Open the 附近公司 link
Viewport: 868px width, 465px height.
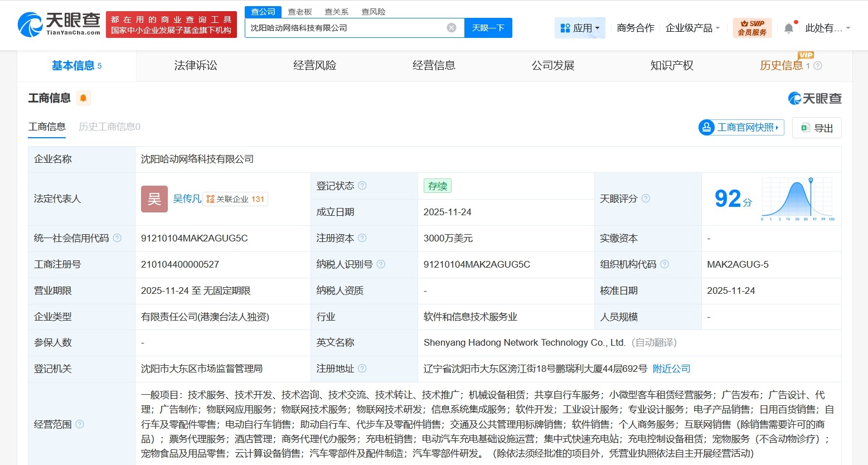671,369
